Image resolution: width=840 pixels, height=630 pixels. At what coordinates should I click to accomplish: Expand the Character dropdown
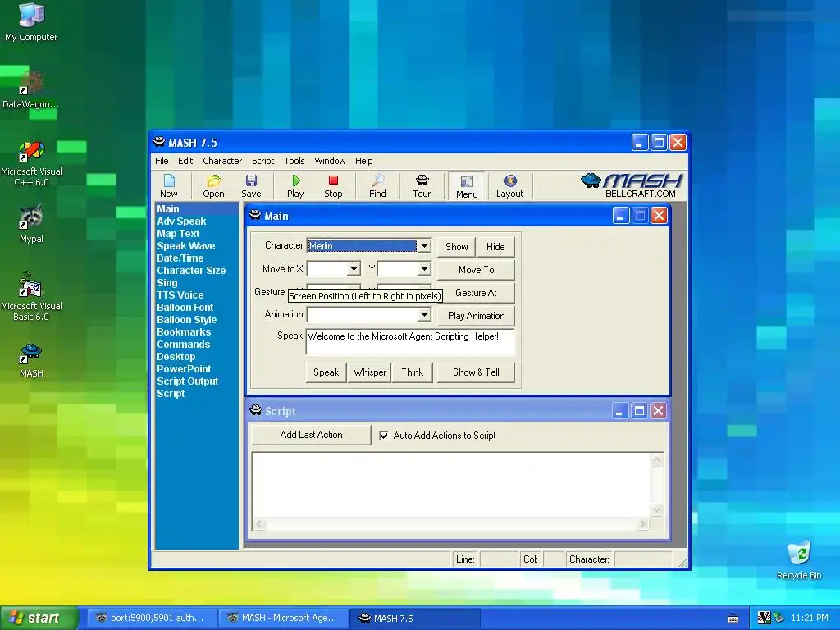coord(424,246)
